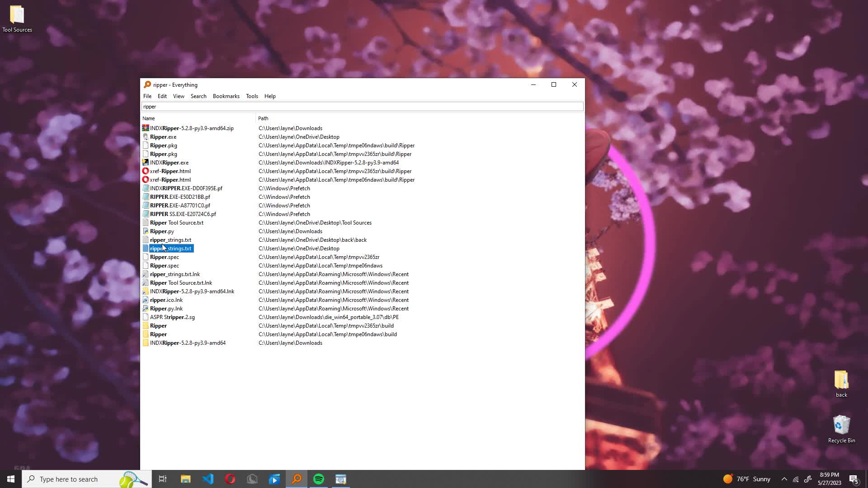Click the Opera icon of first xref-Ripper.html
Viewport: 868px width, 488px height.
pyautogui.click(x=145, y=171)
